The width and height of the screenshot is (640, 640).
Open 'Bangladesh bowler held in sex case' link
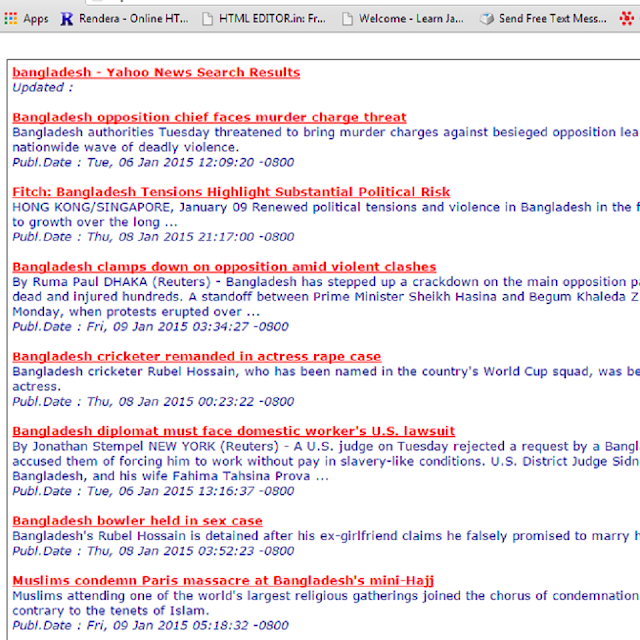(137, 521)
